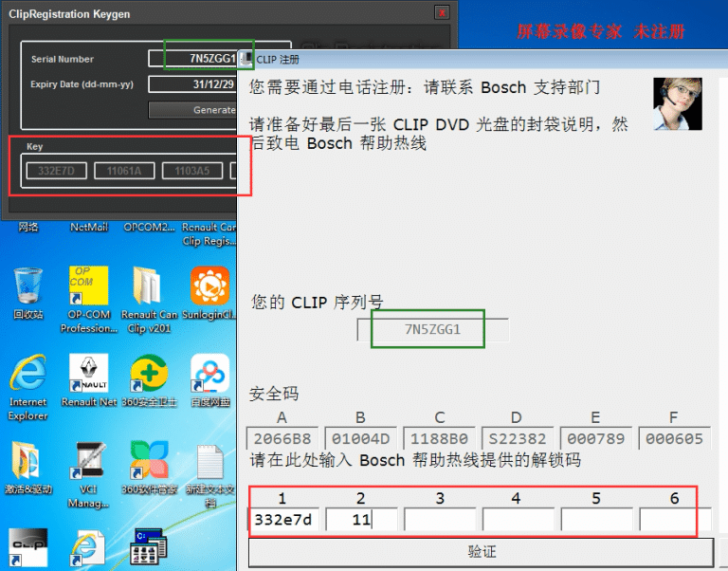
Task: Click unlock code field number 4
Action: [x=517, y=519]
